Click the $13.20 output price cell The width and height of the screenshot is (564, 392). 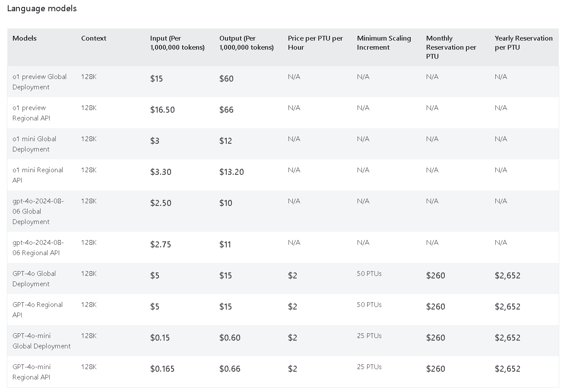click(231, 172)
